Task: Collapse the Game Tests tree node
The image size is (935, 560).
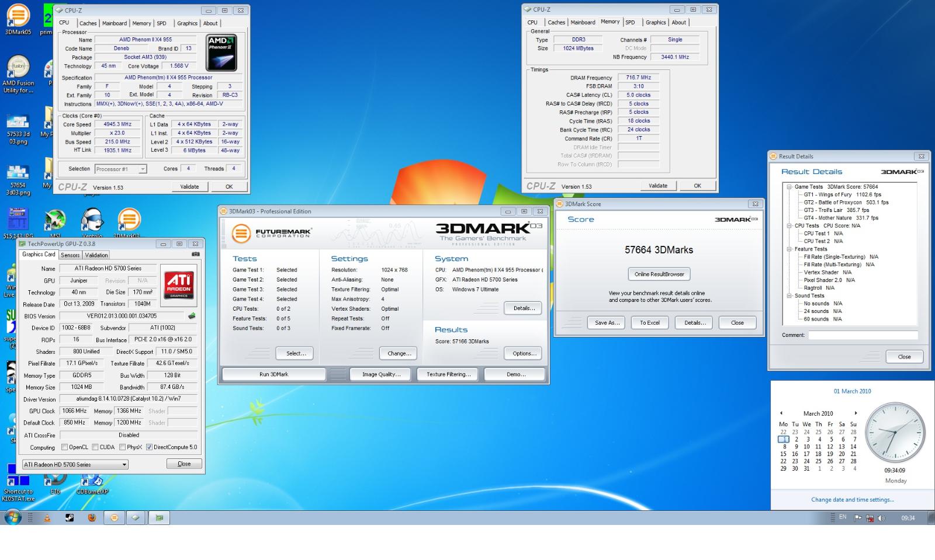Action: pos(789,187)
